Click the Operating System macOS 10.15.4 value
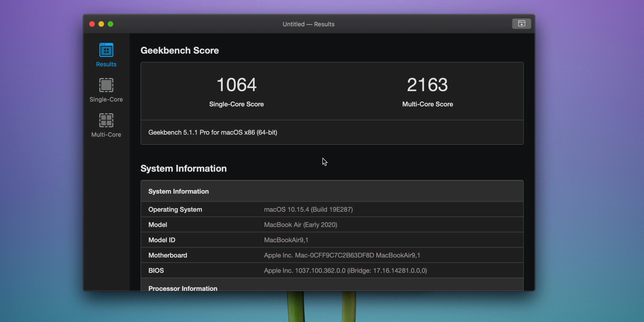 308,209
